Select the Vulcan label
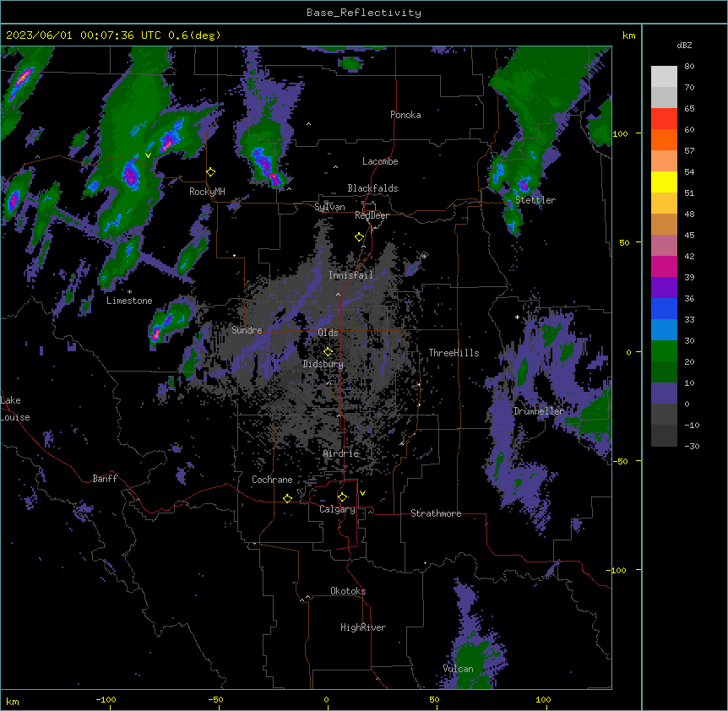 [x=459, y=669]
